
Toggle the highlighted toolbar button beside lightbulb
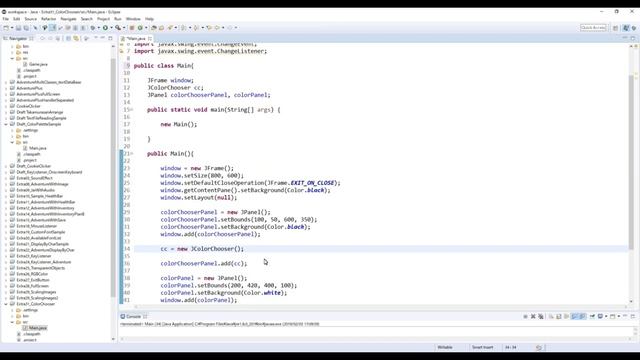(53, 28)
